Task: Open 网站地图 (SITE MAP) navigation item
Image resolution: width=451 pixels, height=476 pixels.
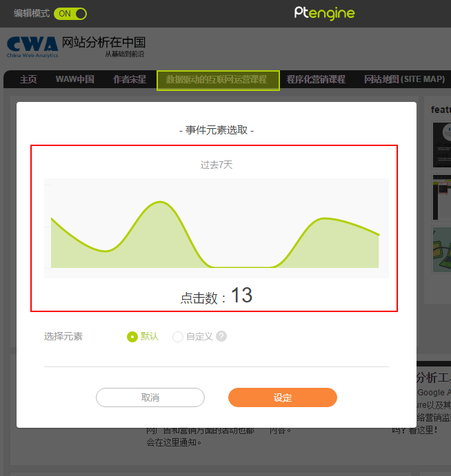Action: coord(404,79)
